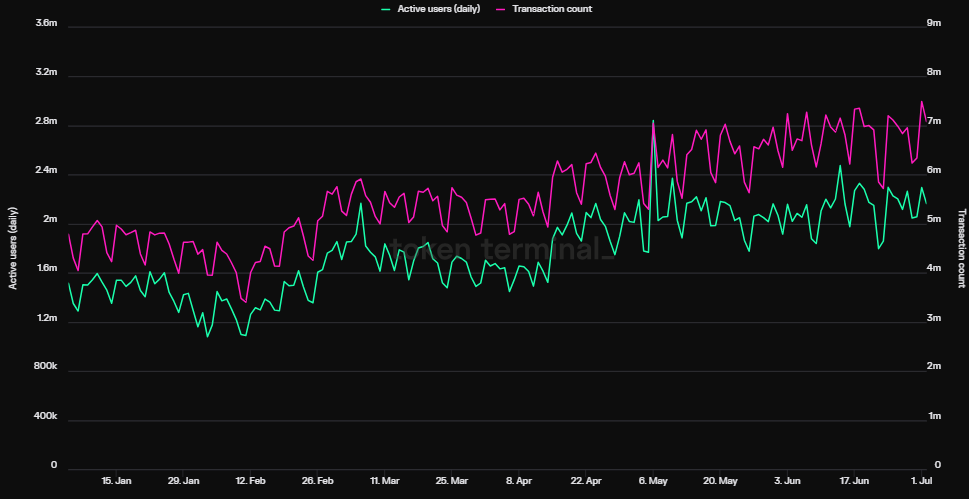This screenshot has height=499, width=969.
Task: Click the 6m right axis label
Action: [934, 170]
